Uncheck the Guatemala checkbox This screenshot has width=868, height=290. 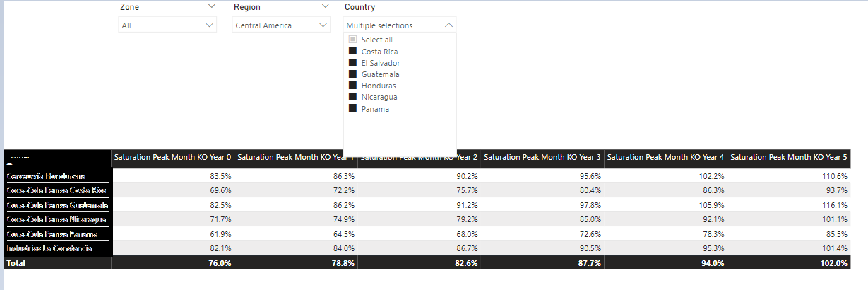tap(353, 74)
